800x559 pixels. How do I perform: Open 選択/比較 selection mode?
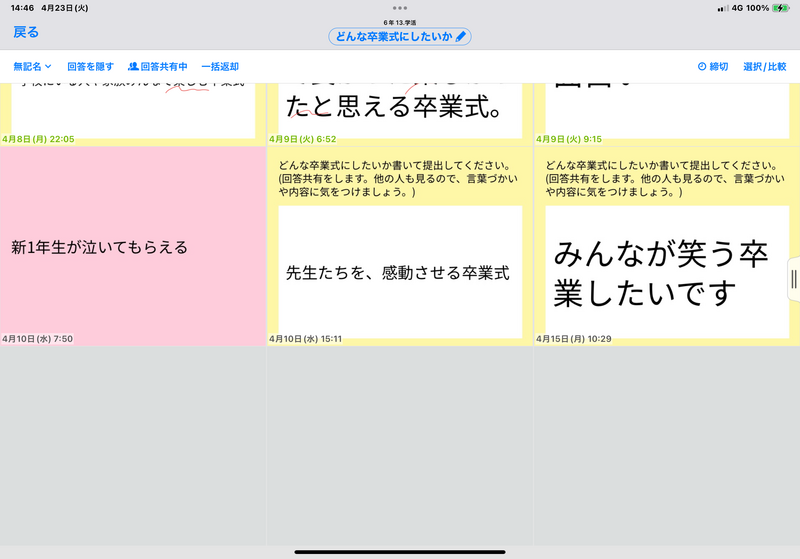pyautogui.click(x=764, y=67)
